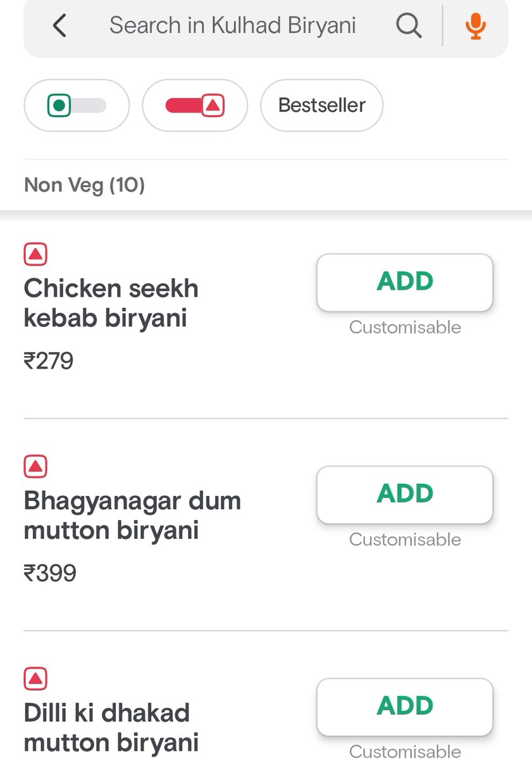The width and height of the screenshot is (532, 759).
Task: Activate the orange microphone voice search
Action: tap(475, 26)
